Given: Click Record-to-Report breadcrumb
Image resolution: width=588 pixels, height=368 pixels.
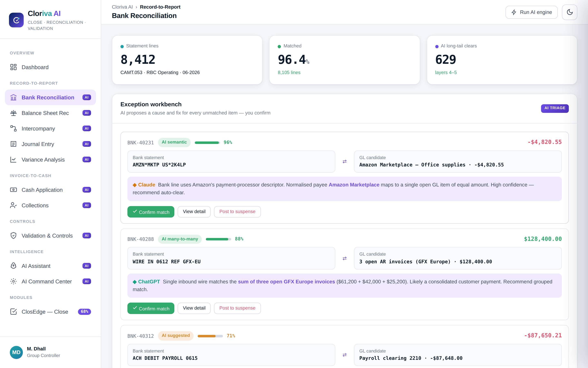Looking at the screenshot, I should (x=160, y=7).
